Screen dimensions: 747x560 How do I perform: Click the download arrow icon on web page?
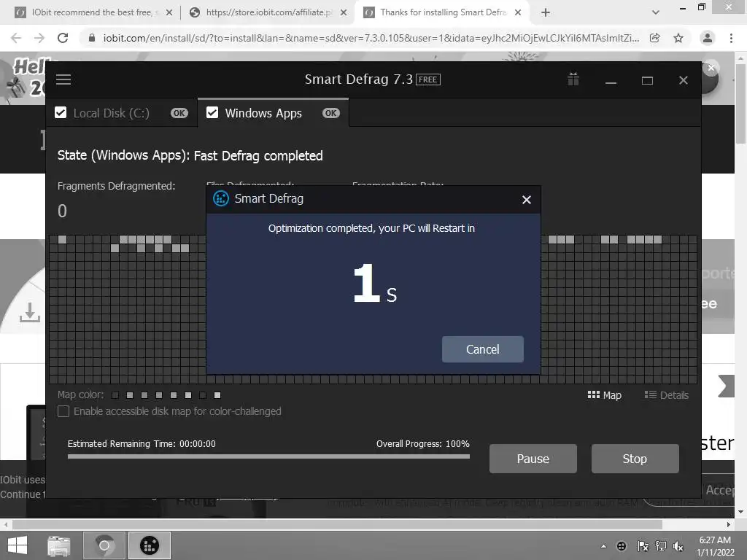[29, 312]
